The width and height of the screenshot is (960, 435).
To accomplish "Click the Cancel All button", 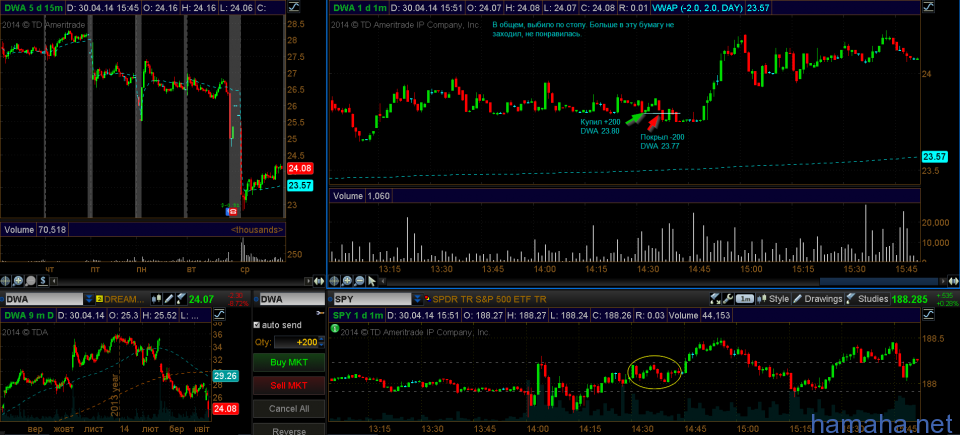I will (289, 409).
